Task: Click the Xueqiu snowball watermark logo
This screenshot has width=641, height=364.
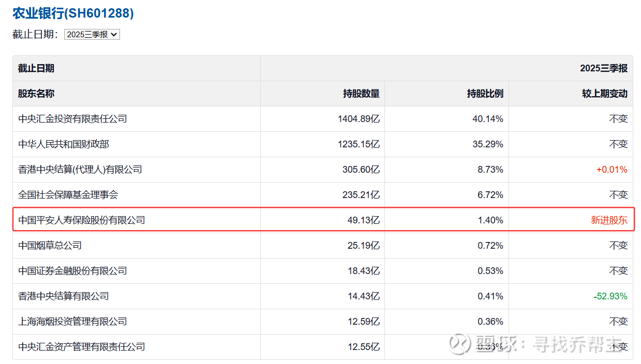Action: coord(459,343)
